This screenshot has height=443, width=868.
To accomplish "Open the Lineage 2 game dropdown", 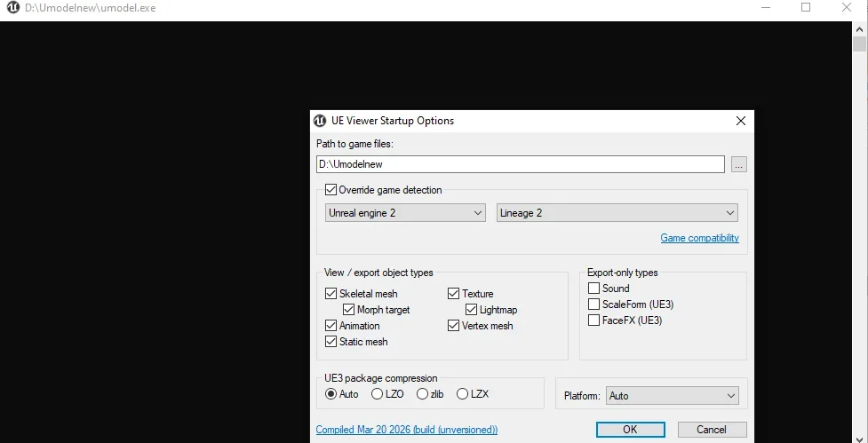I will (617, 213).
